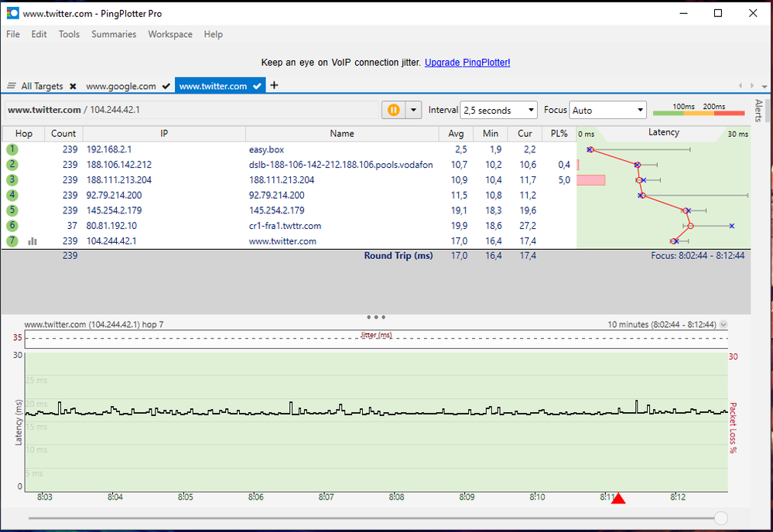Click the timeline slider handle at bottom
The image size is (773, 532).
[720, 518]
